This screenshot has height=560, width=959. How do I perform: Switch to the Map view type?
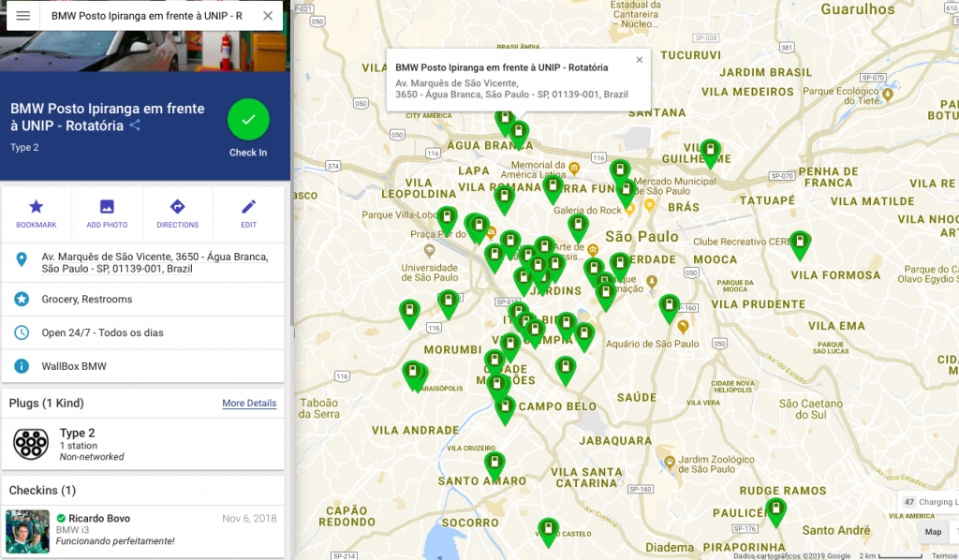point(933,532)
